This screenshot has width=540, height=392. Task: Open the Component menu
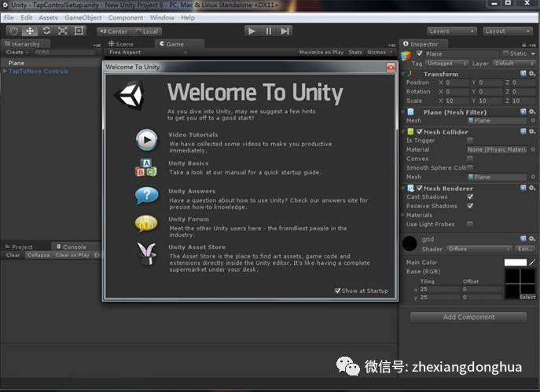pos(126,17)
